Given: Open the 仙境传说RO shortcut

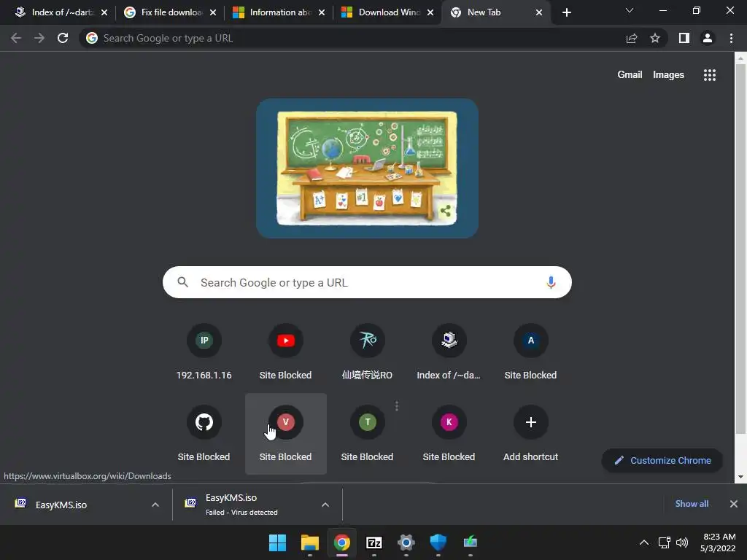Looking at the screenshot, I should (368, 352).
